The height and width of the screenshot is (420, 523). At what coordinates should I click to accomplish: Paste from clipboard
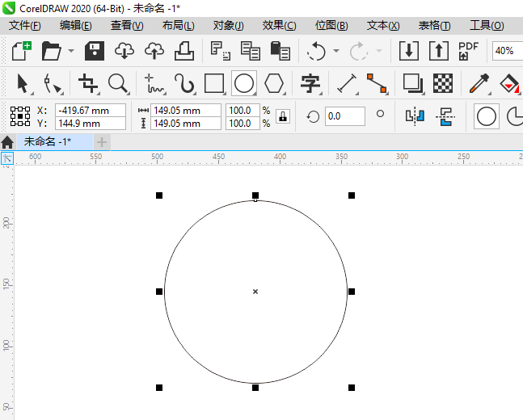click(280, 51)
